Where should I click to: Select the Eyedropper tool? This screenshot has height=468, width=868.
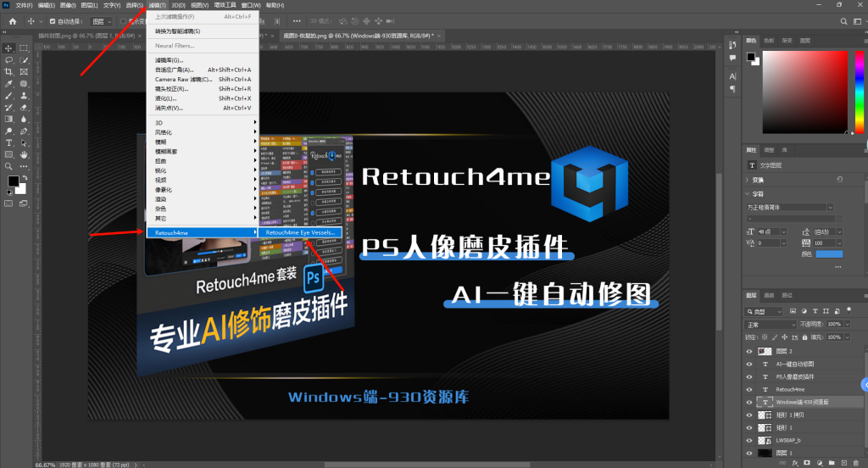pyautogui.click(x=8, y=84)
